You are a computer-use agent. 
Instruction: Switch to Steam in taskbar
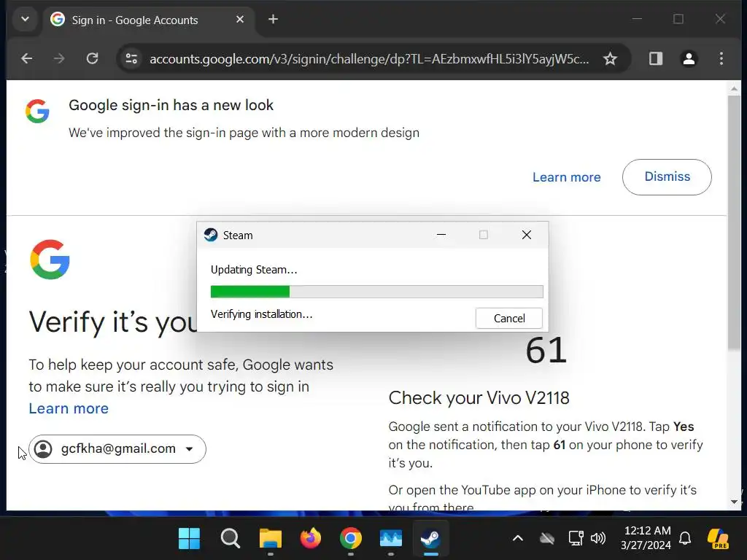pyautogui.click(x=430, y=539)
